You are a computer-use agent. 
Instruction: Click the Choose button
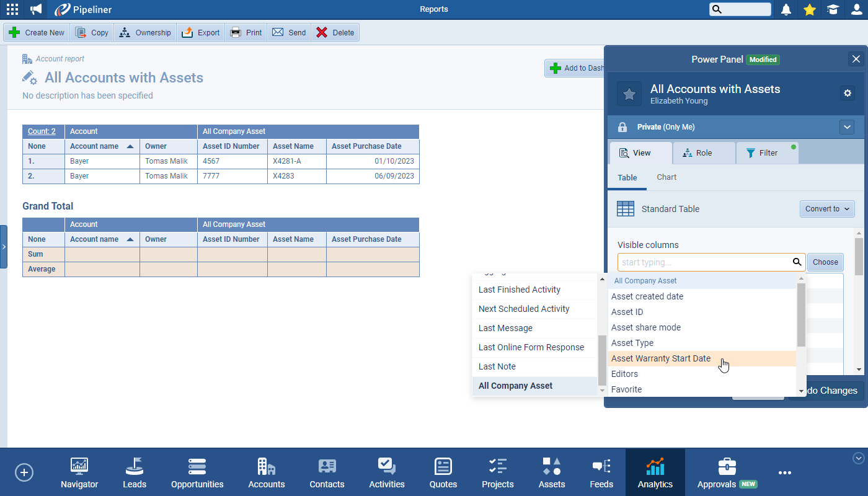[825, 262]
